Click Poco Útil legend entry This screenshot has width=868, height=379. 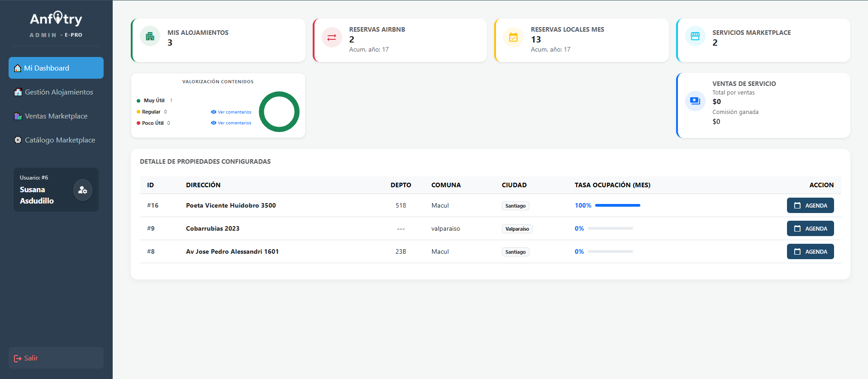coord(153,123)
